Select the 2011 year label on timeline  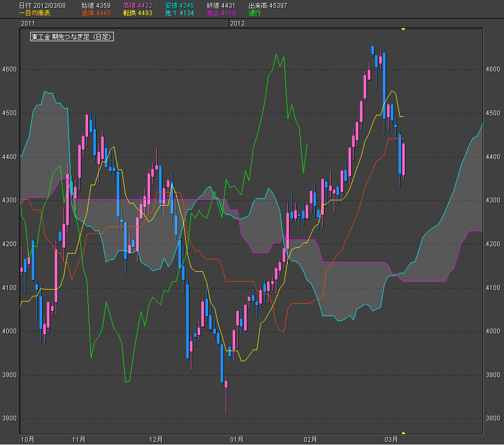point(28,23)
